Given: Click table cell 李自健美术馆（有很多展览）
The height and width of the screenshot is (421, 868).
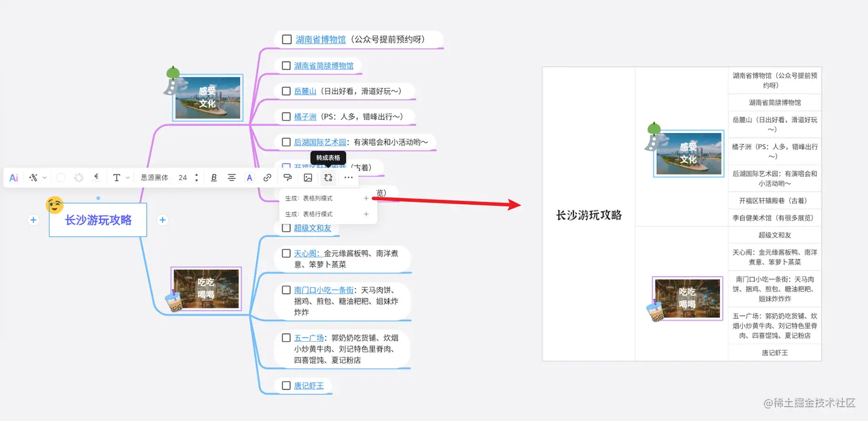Looking at the screenshot, I should tap(774, 218).
